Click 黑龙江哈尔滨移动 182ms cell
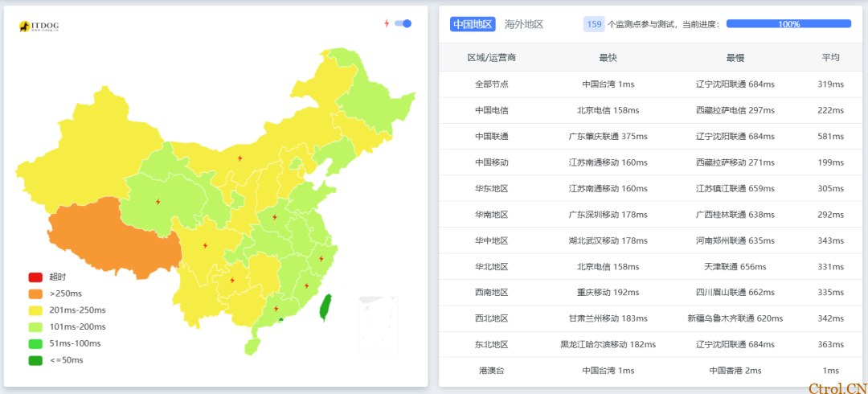Viewport: 868px width, 394px height. coord(608,345)
